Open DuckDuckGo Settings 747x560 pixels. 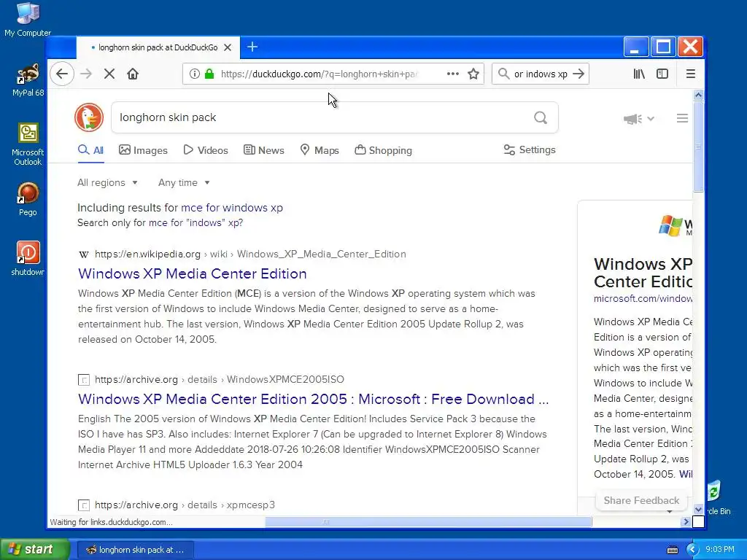[x=530, y=150]
